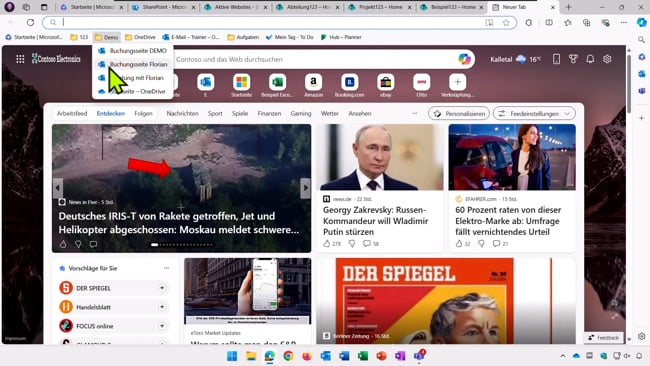Open the Otto quick link tile
The height and width of the screenshot is (366, 650).
click(422, 86)
